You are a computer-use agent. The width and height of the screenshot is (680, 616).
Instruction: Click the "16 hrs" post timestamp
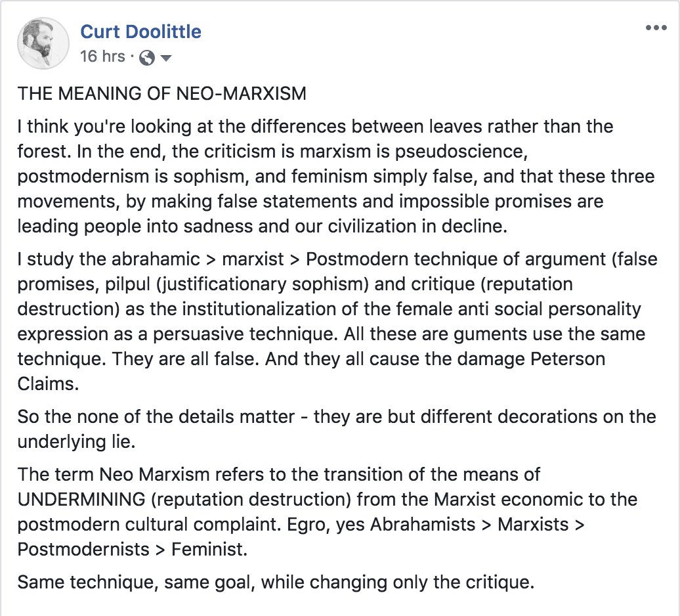pyautogui.click(x=102, y=56)
